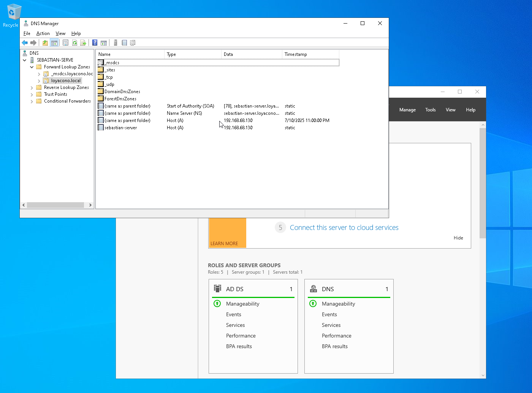Go up one level using folder arrow icon
The width and height of the screenshot is (532, 393).
pos(45,43)
